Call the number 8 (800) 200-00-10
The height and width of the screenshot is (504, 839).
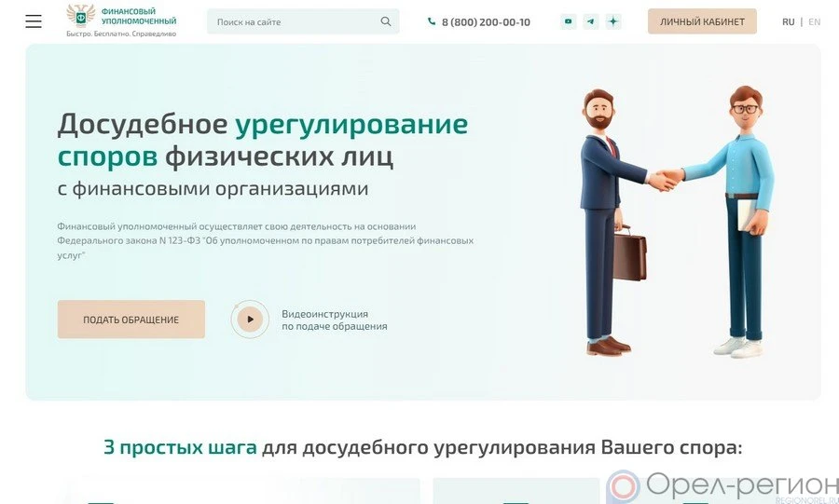tap(486, 22)
